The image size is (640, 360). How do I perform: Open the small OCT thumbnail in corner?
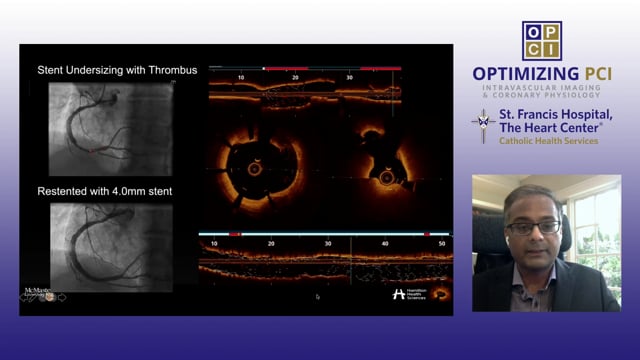441,293
